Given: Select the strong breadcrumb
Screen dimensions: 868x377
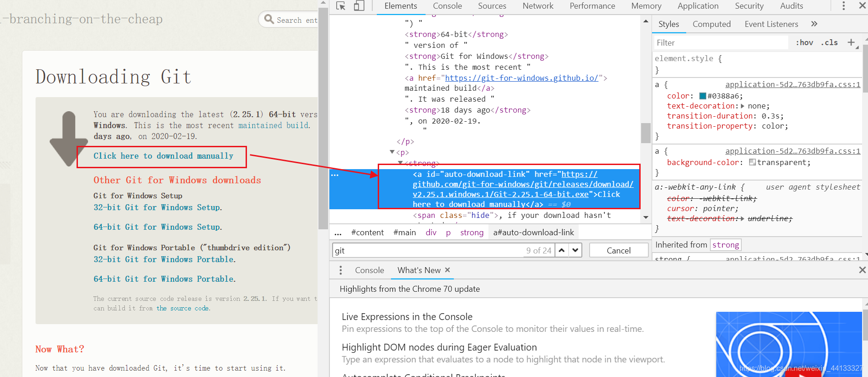Looking at the screenshot, I should [x=472, y=232].
